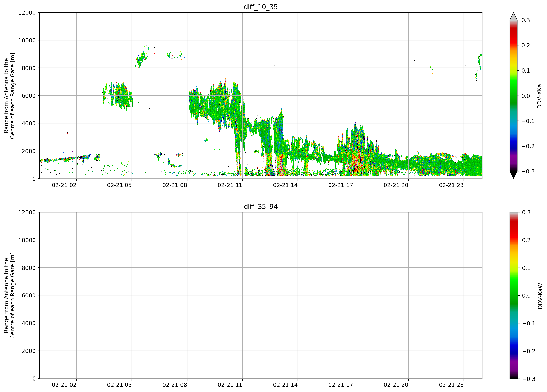Click the −0.3 tick of DDV-KaW colorbar
Image resolution: width=547 pixels, height=392 pixels.
[529, 379]
